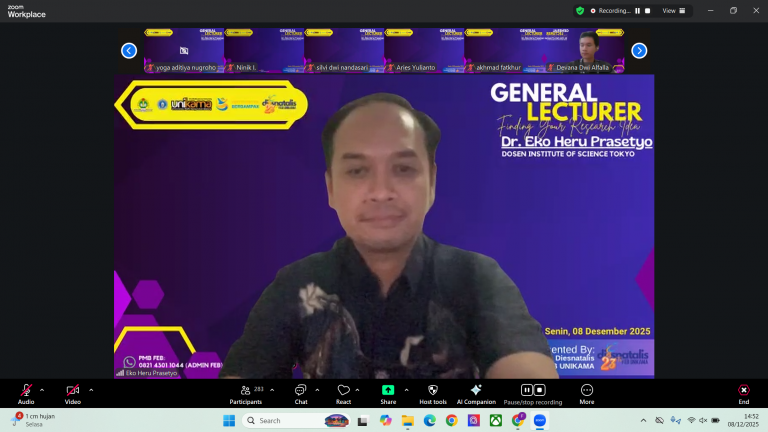Click the green Share screen icon

click(388, 390)
